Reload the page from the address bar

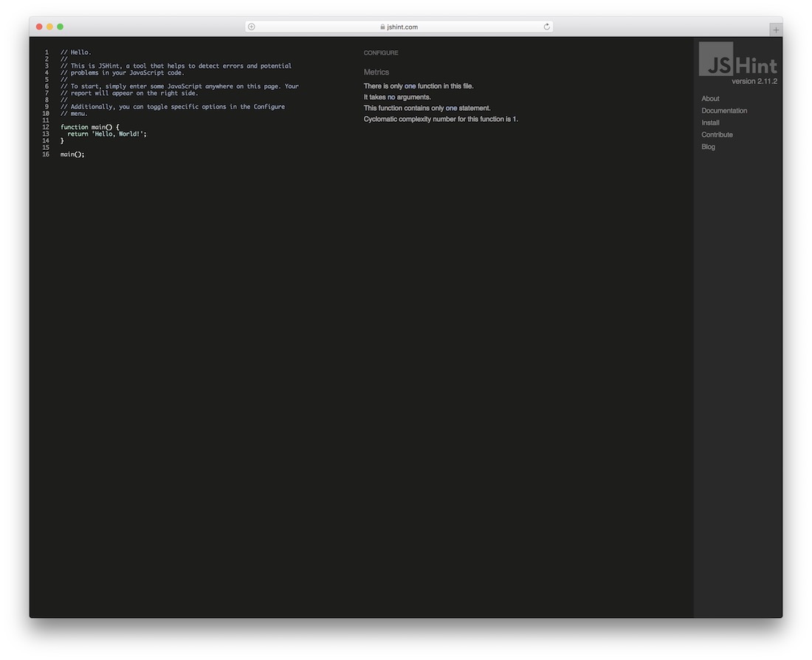pyautogui.click(x=547, y=27)
